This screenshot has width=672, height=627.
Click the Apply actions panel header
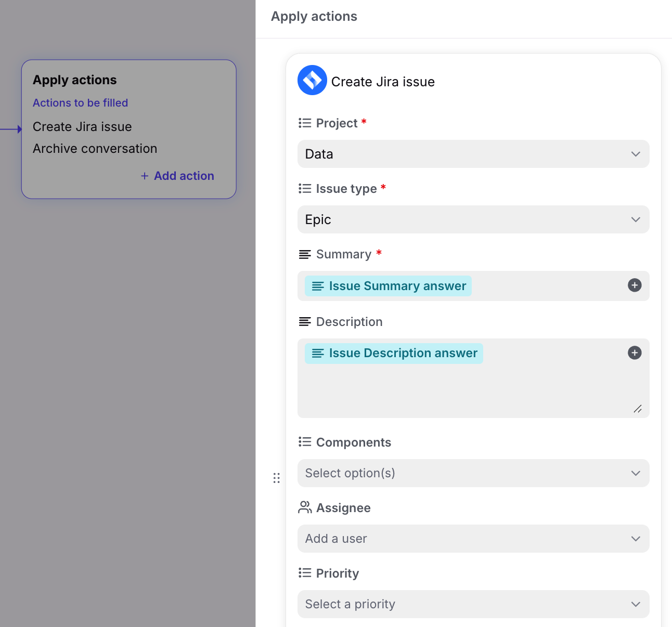(314, 17)
